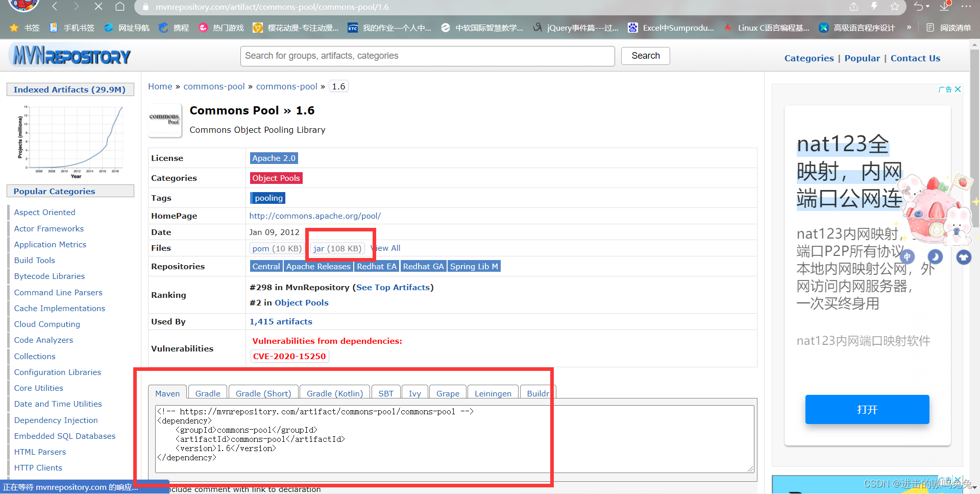
Task: Open the browser home page icon
Action: (x=120, y=7)
